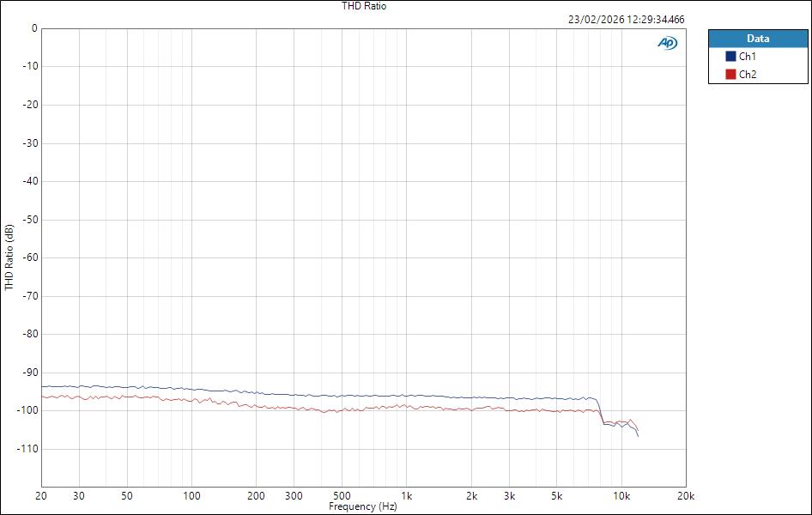Click the 20k frequency tick label
The width and height of the screenshot is (812, 515).
[687, 497]
